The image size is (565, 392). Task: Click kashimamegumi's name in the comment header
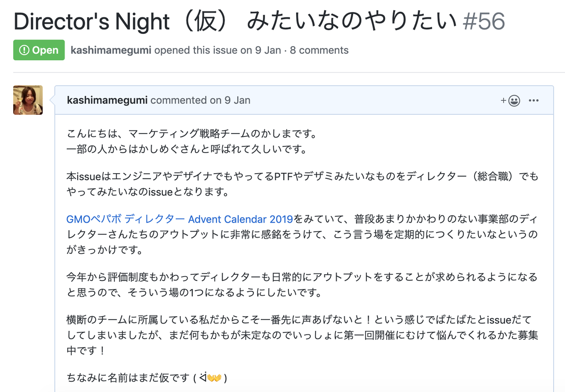tap(108, 100)
